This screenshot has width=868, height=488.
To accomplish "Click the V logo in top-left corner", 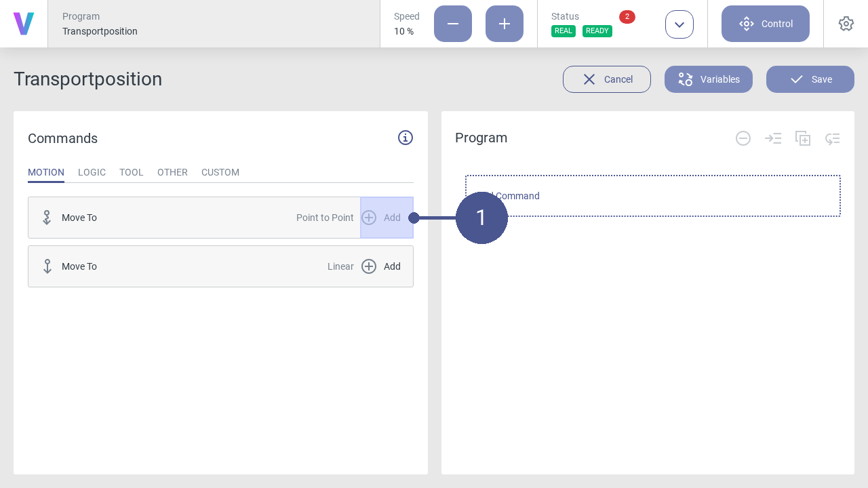I will [24, 24].
